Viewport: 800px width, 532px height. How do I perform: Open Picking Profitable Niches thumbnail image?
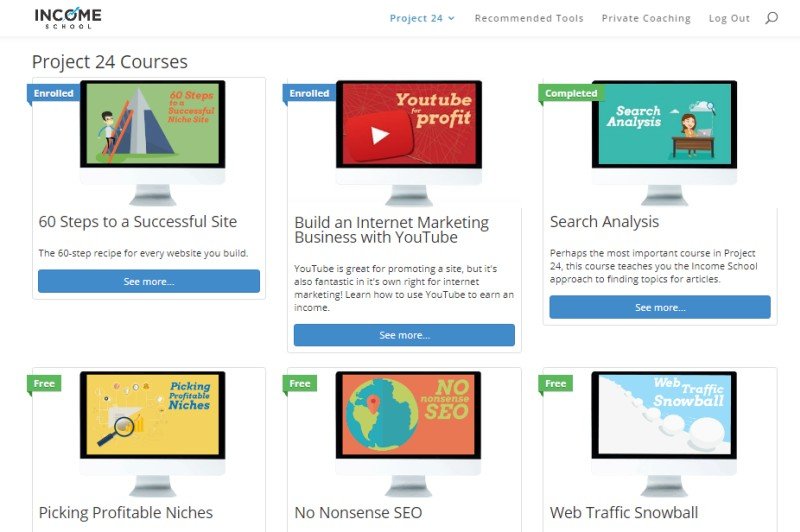153,415
